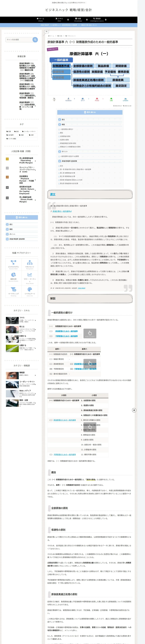Screen dimensions: 145x644
Task: Jump to 第五章 原価差異の会計処理 contents entry
Action: [69, 184]
